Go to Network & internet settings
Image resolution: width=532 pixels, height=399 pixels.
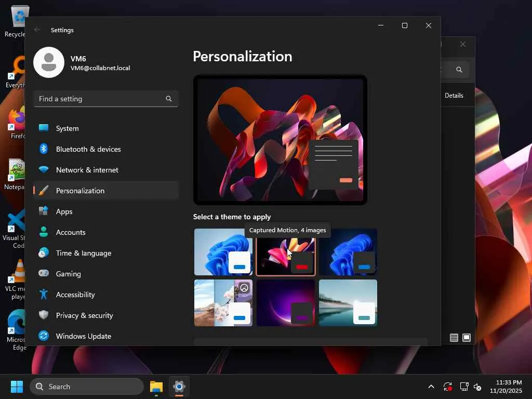point(106,170)
